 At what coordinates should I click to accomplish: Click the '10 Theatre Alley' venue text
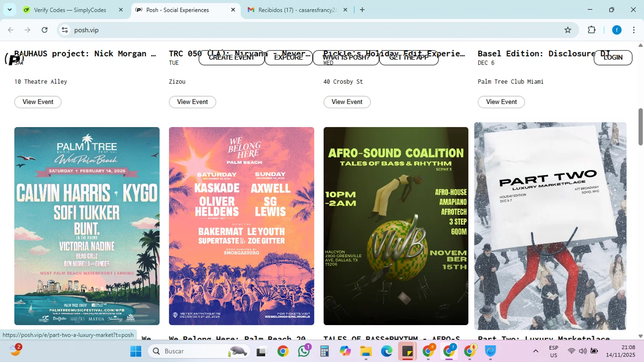[41, 82]
